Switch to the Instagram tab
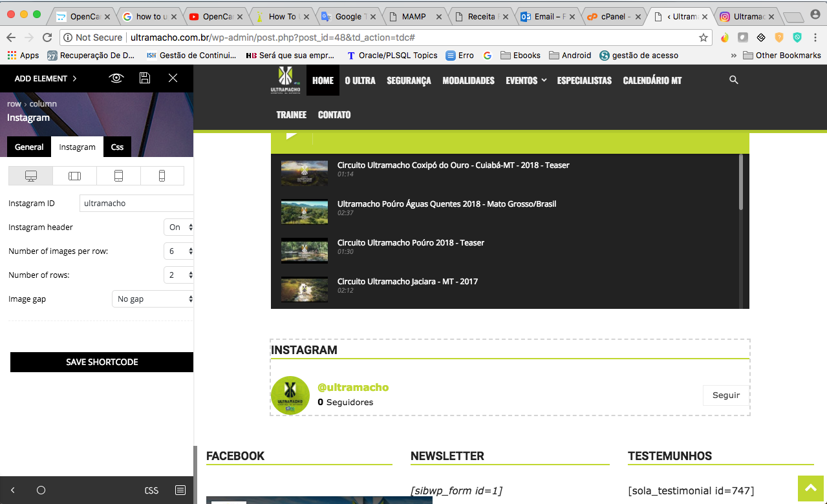 (77, 147)
